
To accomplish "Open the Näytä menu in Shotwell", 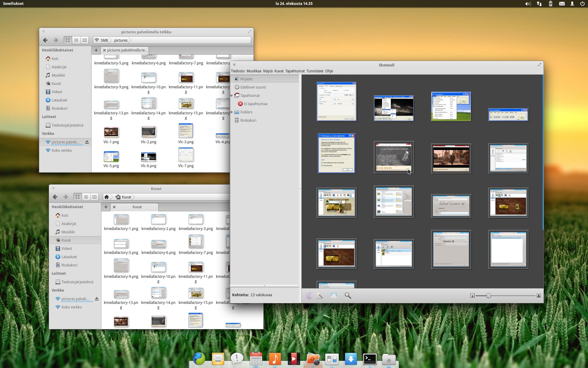I will coord(268,71).
